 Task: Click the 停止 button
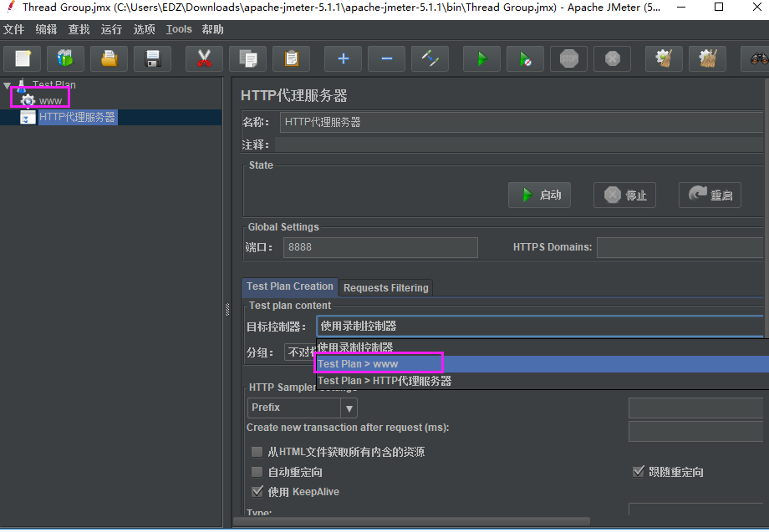(625, 195)
